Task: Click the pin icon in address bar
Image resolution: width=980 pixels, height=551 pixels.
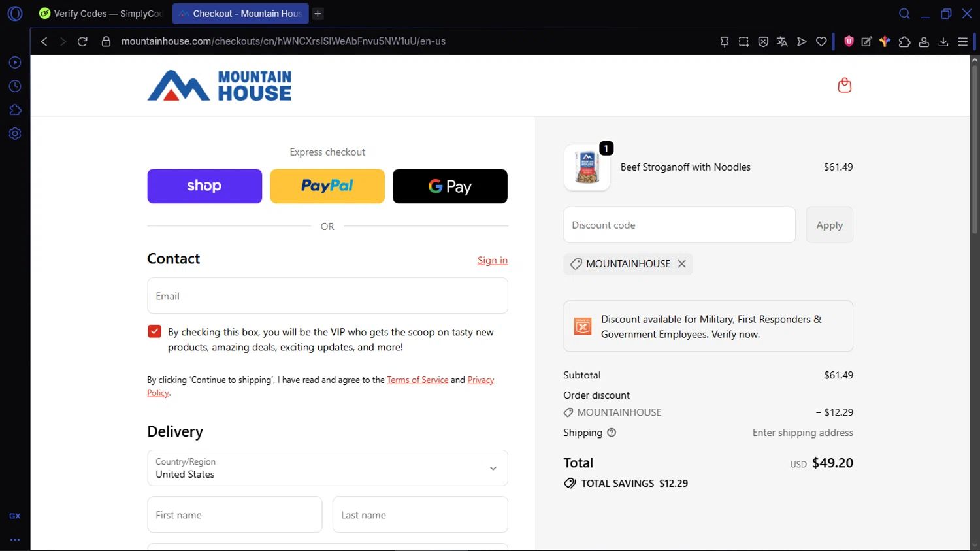Action: click(x=724, y=41)
